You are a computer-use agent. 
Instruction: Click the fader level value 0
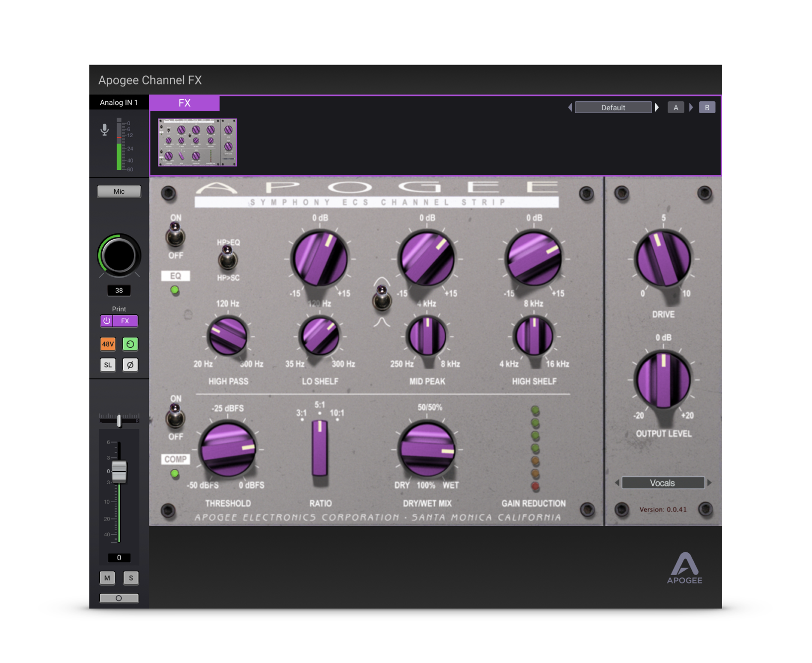tap(119, 558)
